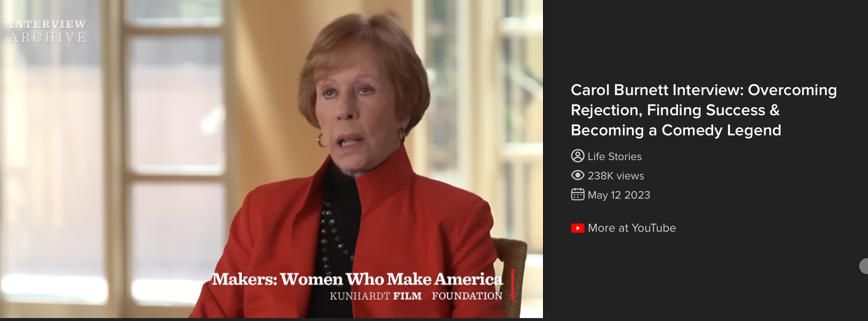Image resolution: width=868 pixels, height=321 pixels.
Task: Click the red vertical bar beside Makers caption
Action: tap(513, 285)
